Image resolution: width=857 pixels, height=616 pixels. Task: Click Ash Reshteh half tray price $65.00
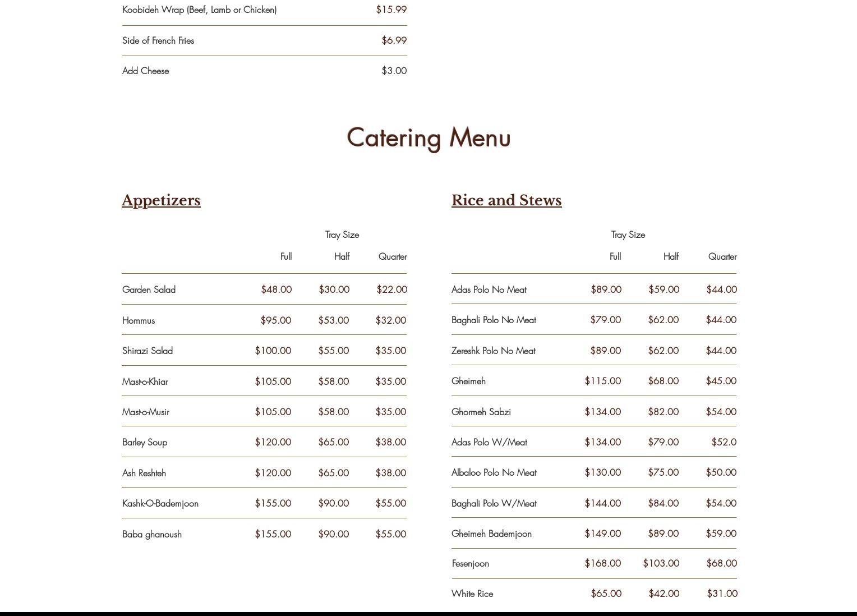tap(333, 473)
